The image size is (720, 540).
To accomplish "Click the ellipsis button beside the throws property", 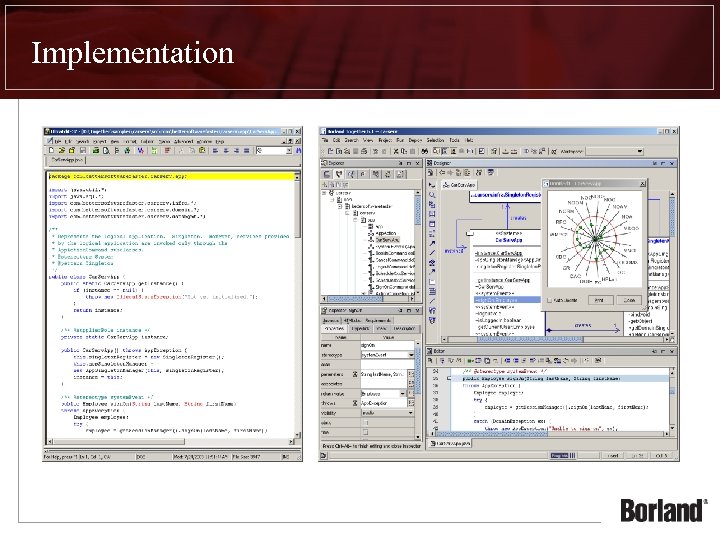I will click(x=411, y=403).
